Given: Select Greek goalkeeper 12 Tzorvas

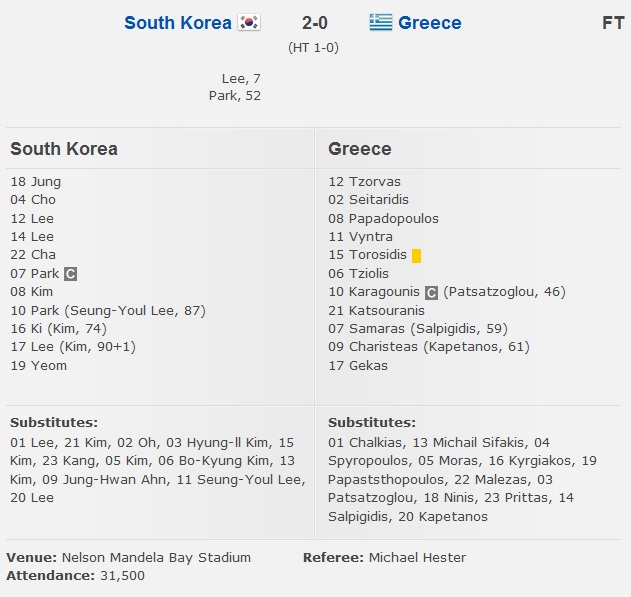Looking at the screenshot, I should point(365,182).
